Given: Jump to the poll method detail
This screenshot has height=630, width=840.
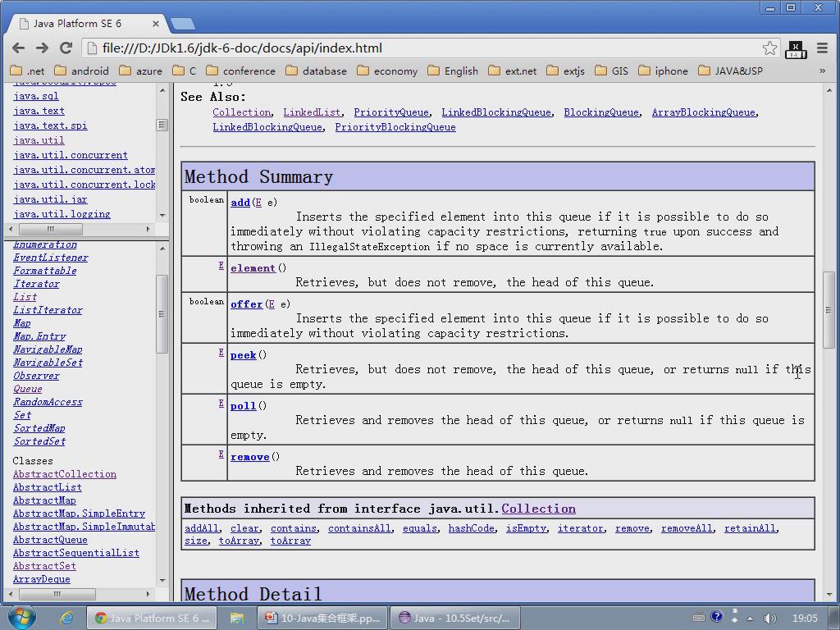Looking at the screenshot, I should 243,406.
